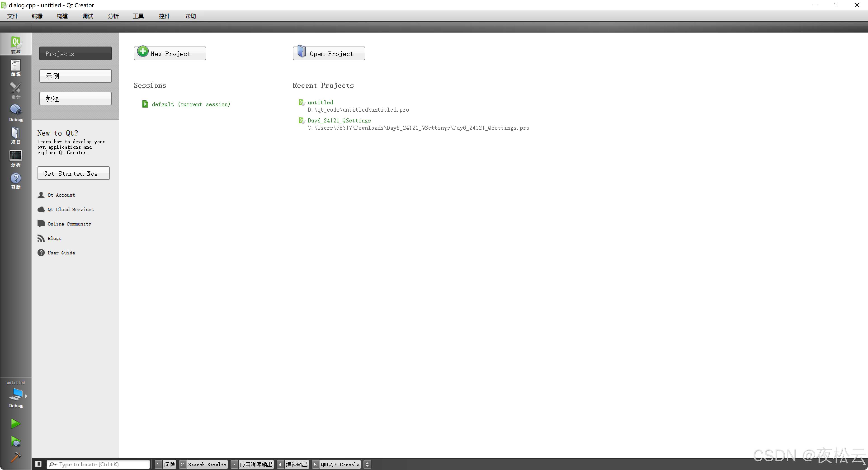The width and height of the screenshot is (868, 470).
Task: Open the Build menu
Action: tap(62, 16)
